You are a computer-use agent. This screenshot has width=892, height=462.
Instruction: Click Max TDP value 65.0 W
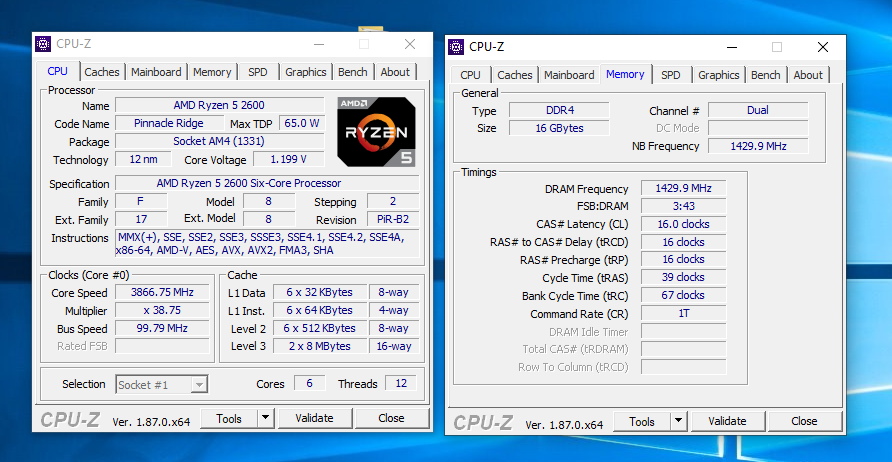[302, 123]
